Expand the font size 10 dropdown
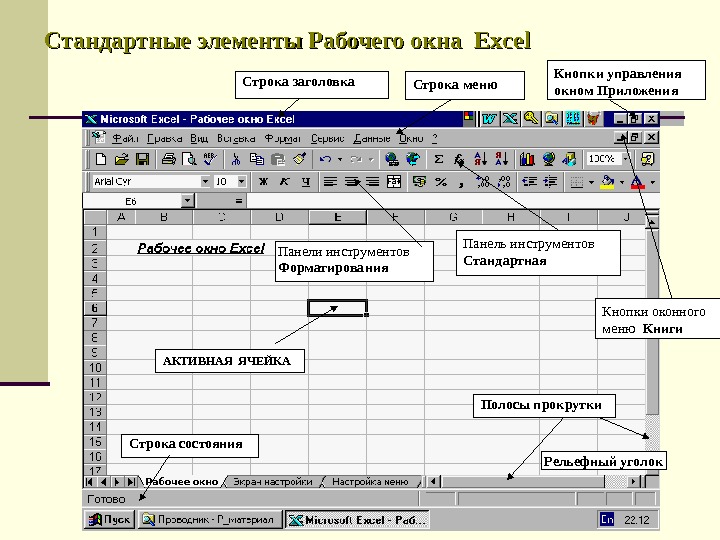 (x=242, y=182)
